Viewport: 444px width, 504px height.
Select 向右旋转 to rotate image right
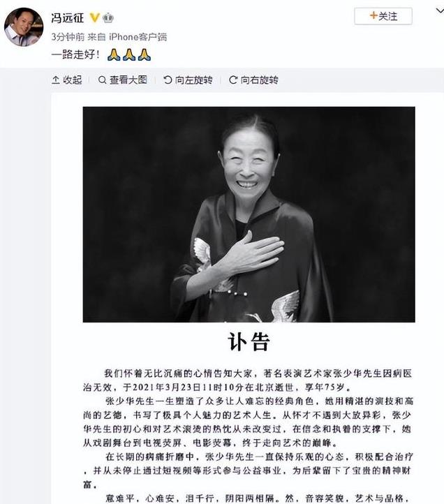coord(253,80)
